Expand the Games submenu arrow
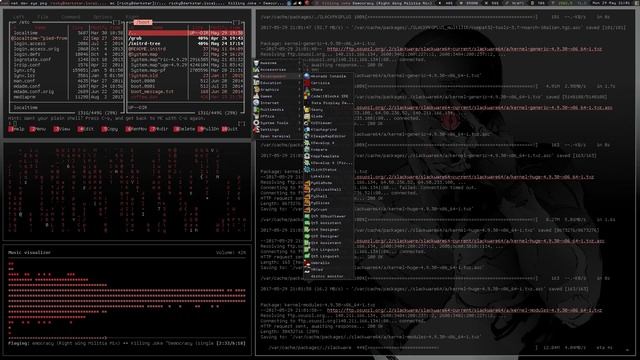 tap(299, 96)
